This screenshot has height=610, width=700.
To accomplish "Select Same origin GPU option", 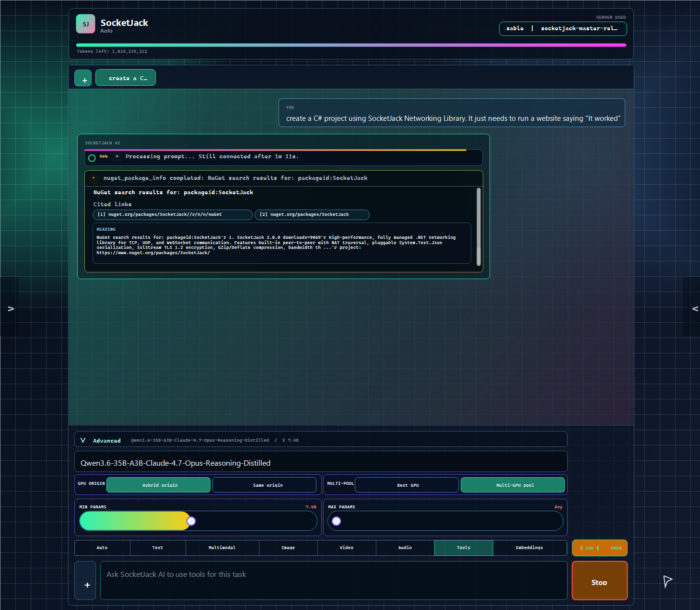I will pyautogui.click(x=265, y=485).
